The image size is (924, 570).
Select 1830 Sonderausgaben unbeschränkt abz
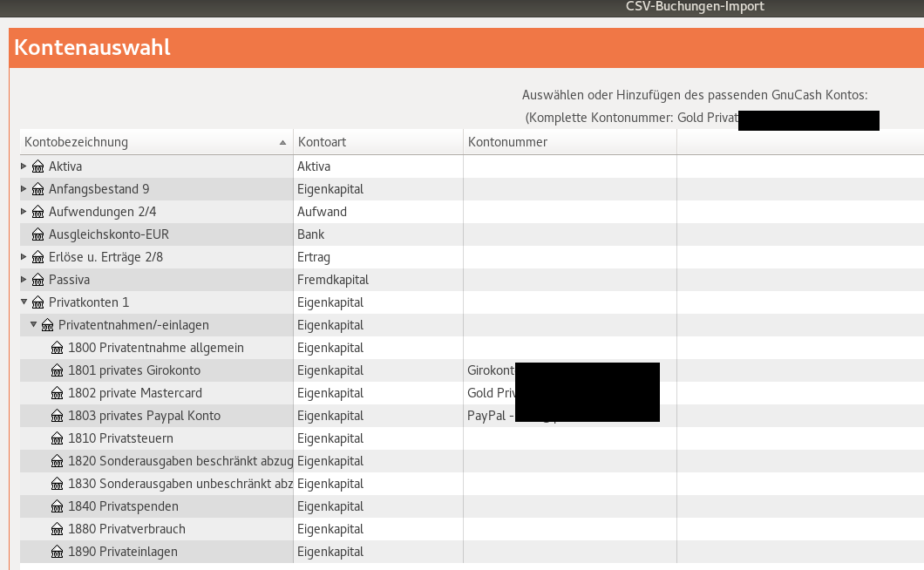click(472, 484)
